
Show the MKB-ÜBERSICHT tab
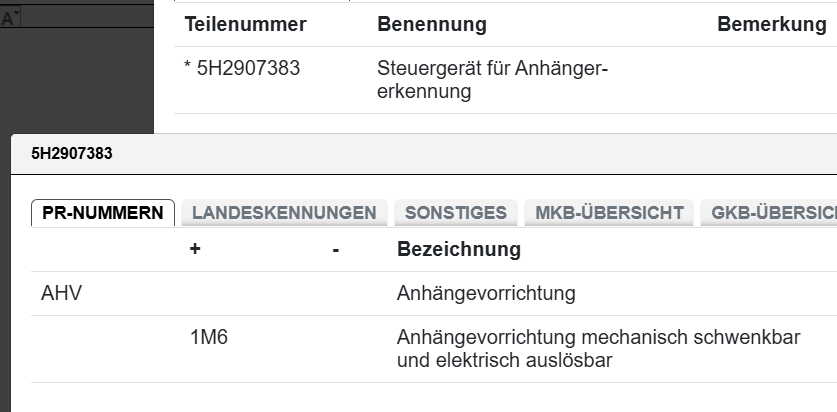tap(609, 212)
